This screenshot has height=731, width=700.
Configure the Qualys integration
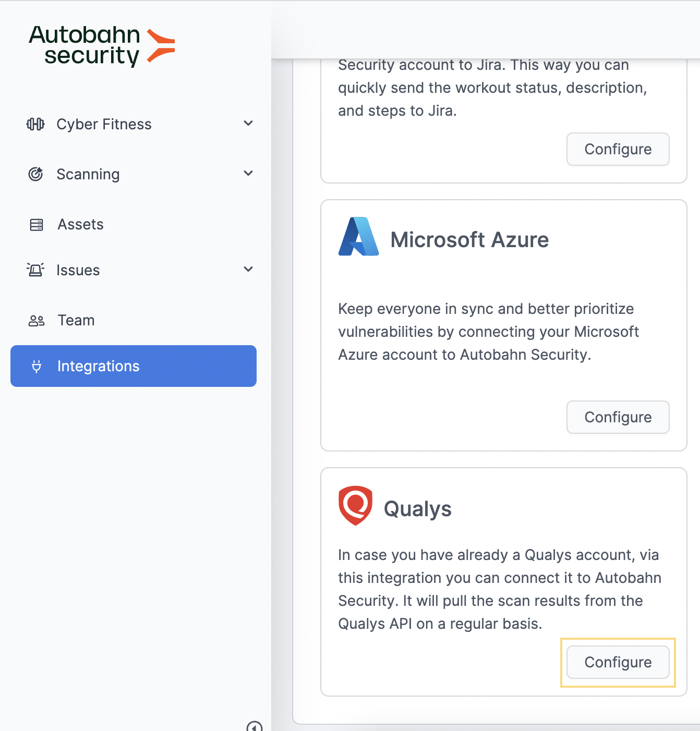point(618,662)
